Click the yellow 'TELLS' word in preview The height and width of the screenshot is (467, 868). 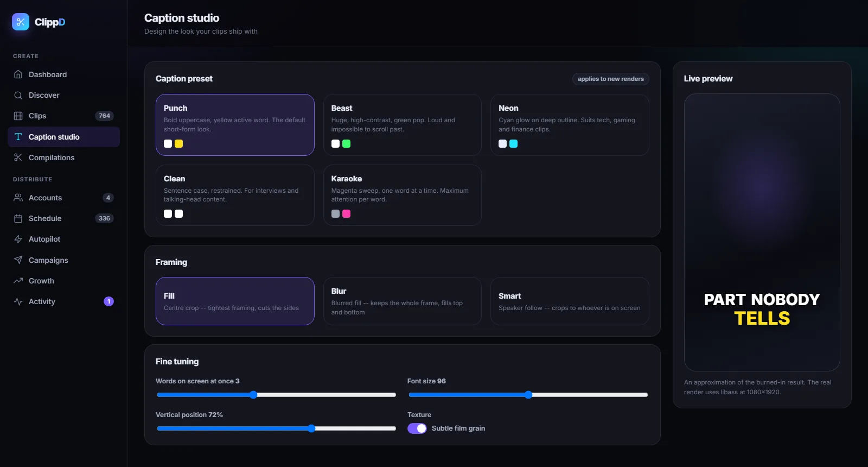[762, 319]
